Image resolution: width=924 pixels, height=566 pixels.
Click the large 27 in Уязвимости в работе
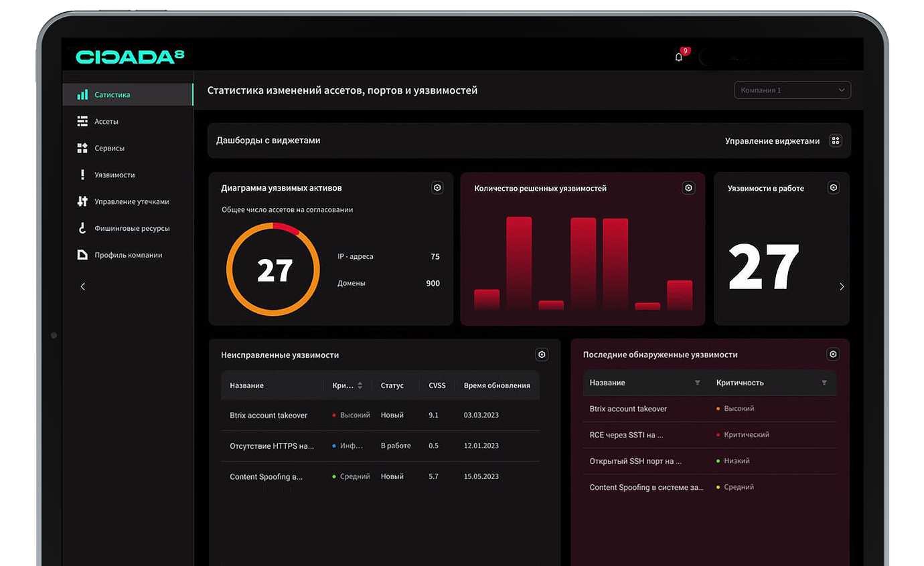point(764,267)
